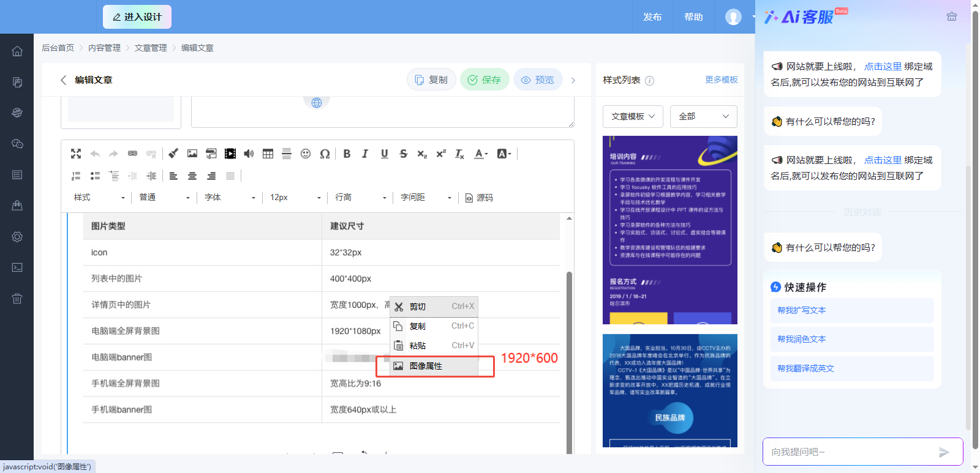Open the WeChat icon in left sidebar

click(17, 144)
